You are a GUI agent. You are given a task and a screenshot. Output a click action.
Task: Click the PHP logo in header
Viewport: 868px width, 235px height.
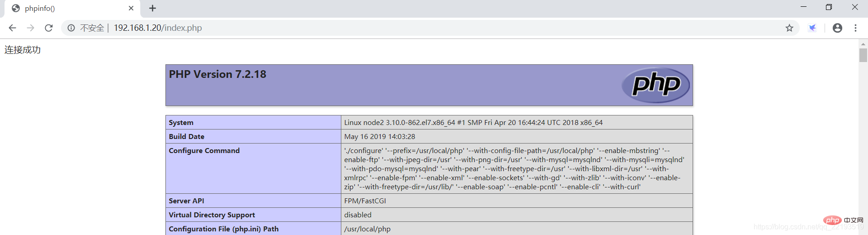coord(656,85)
